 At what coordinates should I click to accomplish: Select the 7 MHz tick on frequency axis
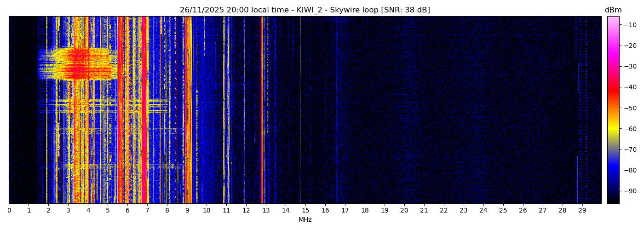click(x=147, y=211)
